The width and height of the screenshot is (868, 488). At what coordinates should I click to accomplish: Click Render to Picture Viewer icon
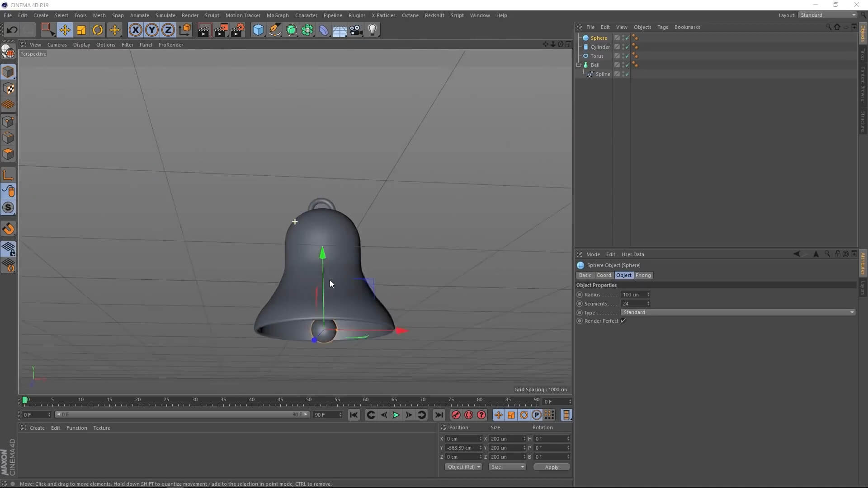point(221,30)
